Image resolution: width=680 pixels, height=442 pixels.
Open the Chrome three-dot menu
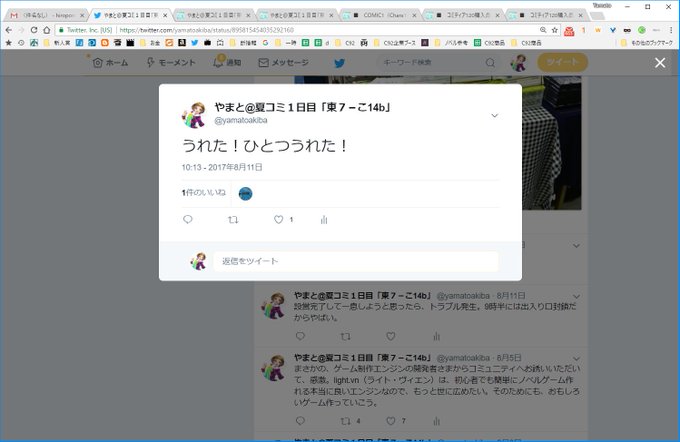(x=671, y=30)
